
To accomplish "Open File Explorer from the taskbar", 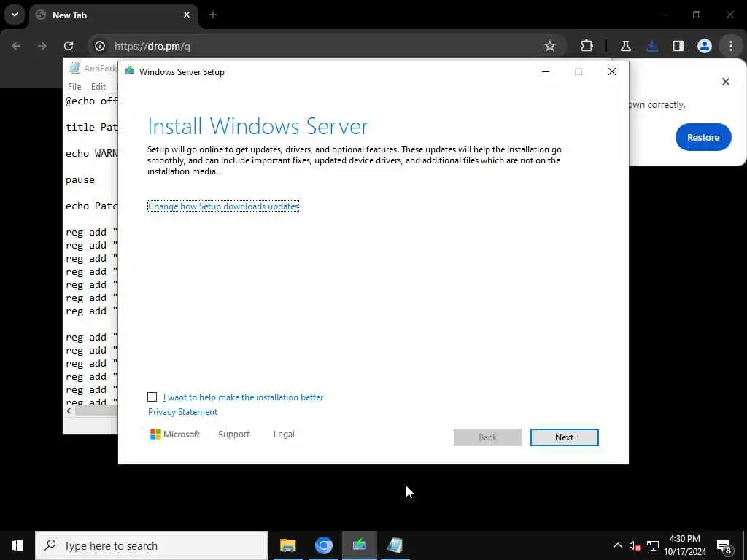I will click(287, 545).
